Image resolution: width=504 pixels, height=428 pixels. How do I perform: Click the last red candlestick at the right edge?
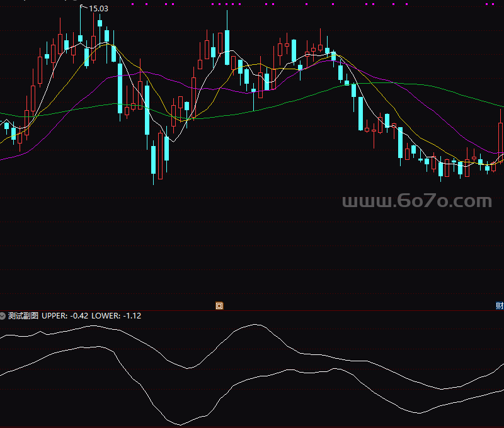pos(500,138)
